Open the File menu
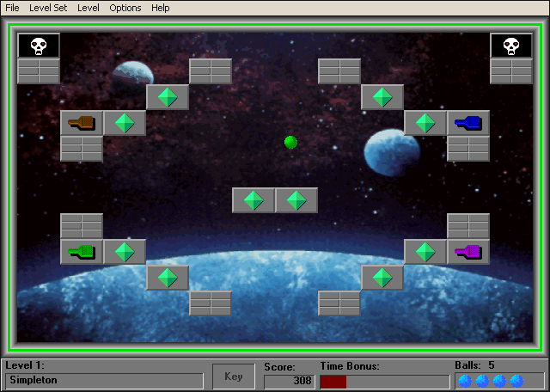This screenshot has width=550, height=392. tap(12, 8)
